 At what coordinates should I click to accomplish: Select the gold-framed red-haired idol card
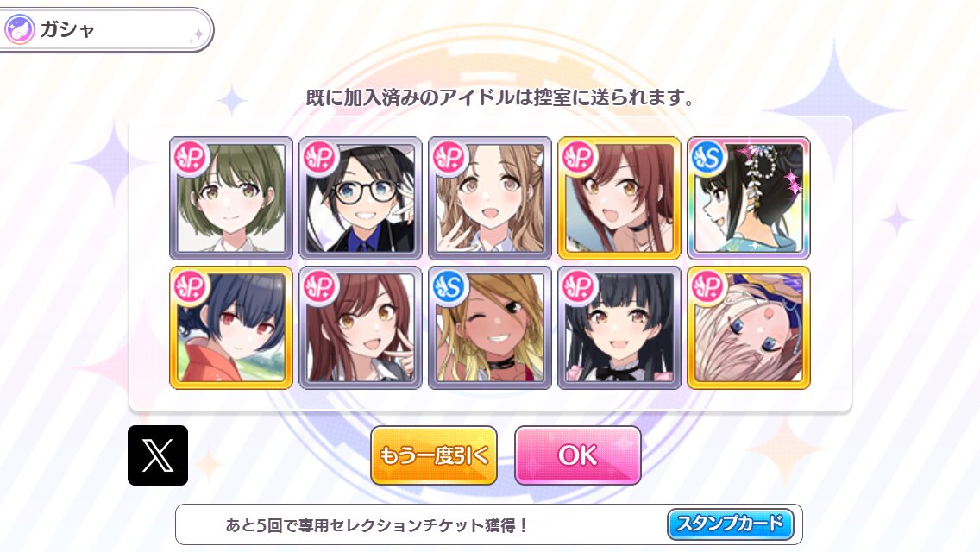click(x=619, y=198)
